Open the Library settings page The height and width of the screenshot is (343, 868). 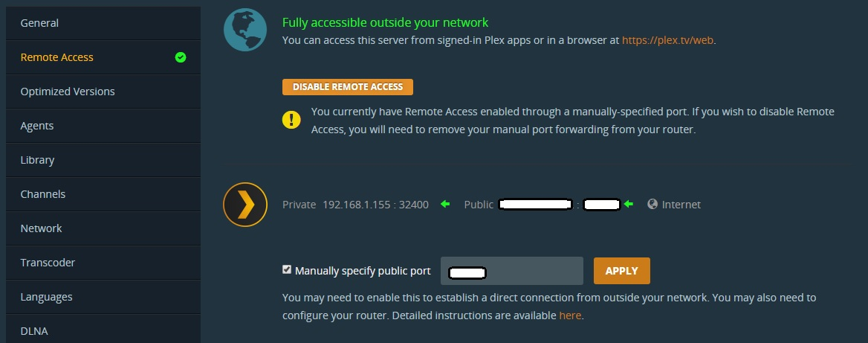click(x=103, y=160)
